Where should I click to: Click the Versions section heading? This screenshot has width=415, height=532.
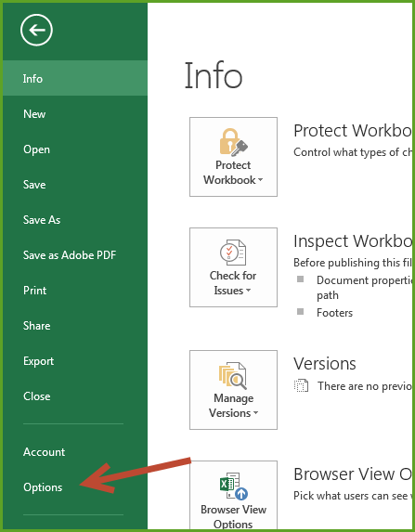point(325,364)
